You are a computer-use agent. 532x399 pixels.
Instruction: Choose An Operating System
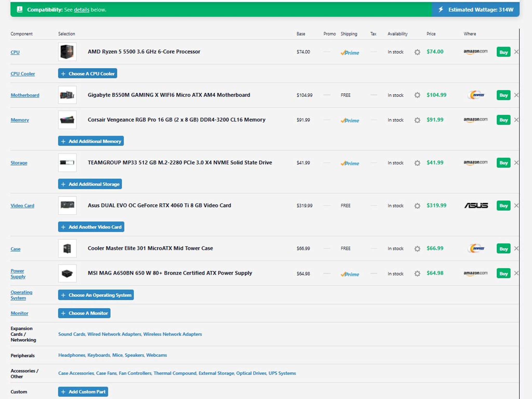[x=96, y=295]
